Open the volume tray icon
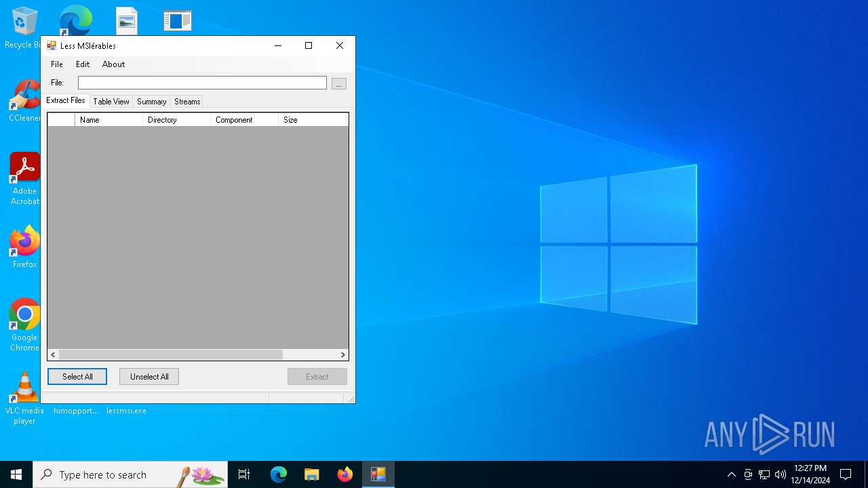 coord(781,474)
